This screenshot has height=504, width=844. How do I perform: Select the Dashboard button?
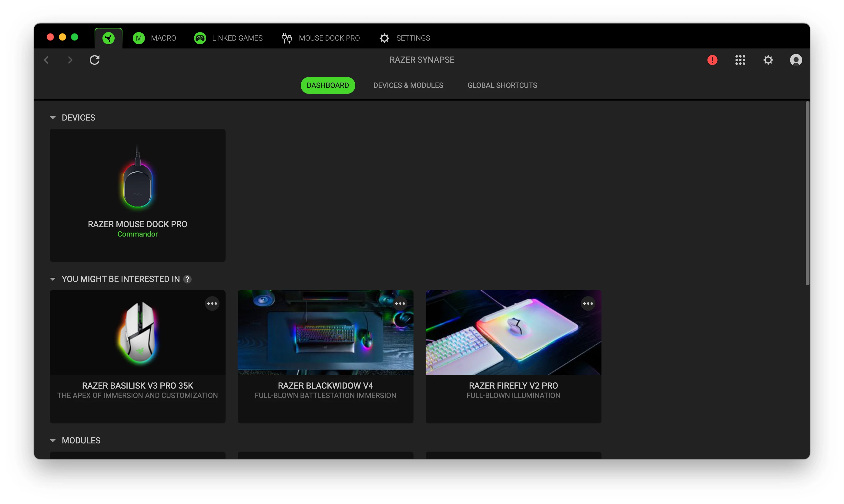click(328, 85)
